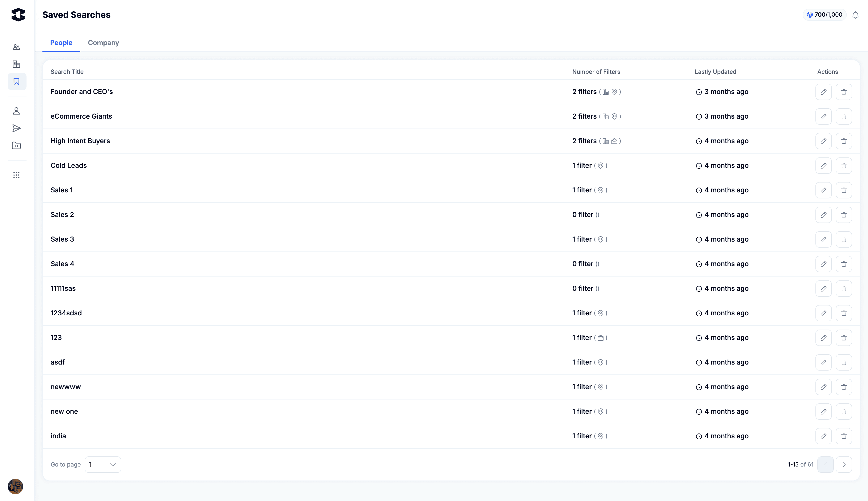The height and width of the screenshot is (501, 868).
Task: Click the saved searches bookmark icon
Action: [16, 81]
